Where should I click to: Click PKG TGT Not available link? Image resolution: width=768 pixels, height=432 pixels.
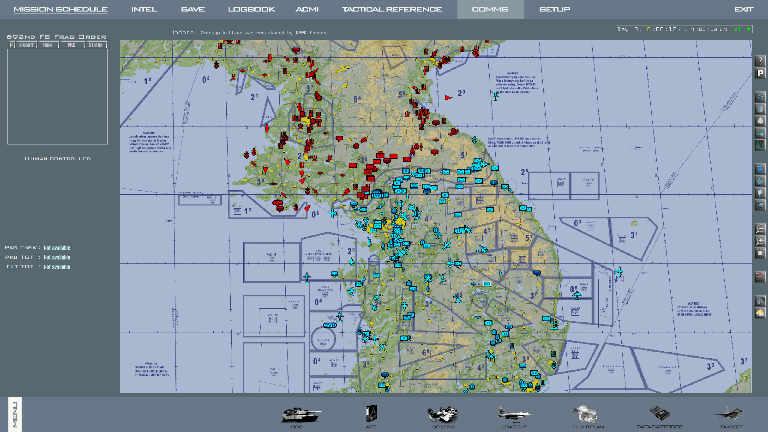click(x=57, y=257)
